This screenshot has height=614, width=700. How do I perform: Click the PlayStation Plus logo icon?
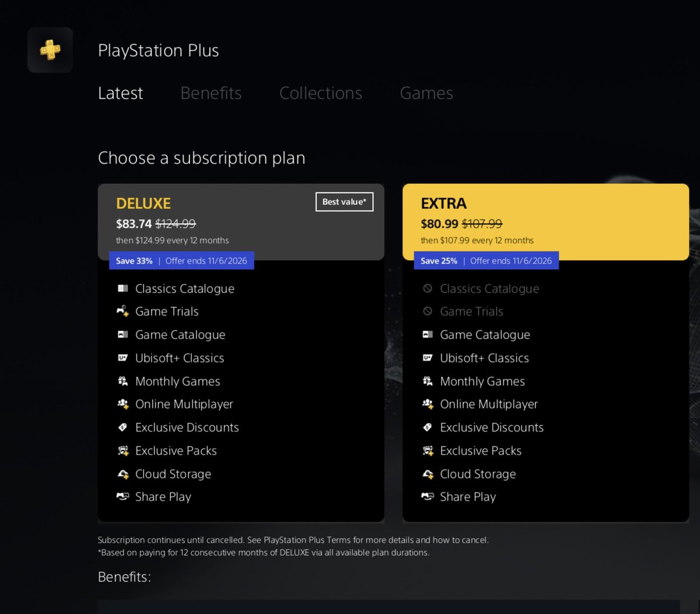[50, 50]
